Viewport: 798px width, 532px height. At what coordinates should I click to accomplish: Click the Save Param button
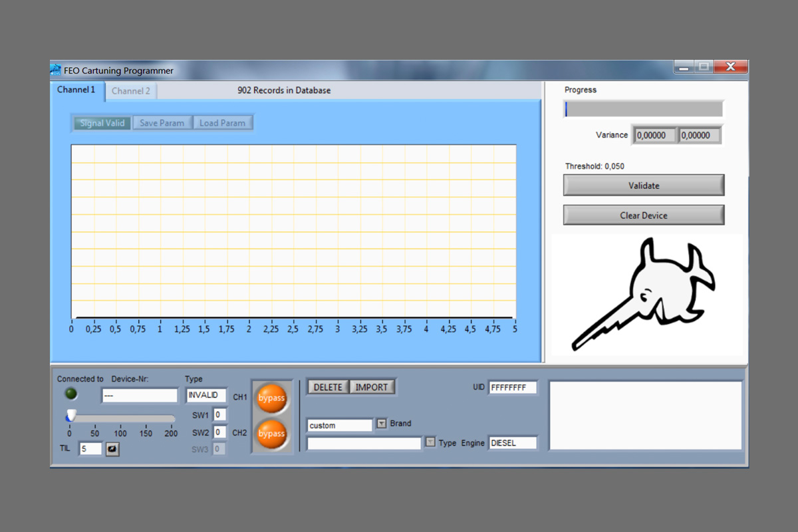click(x=162, y=123)
